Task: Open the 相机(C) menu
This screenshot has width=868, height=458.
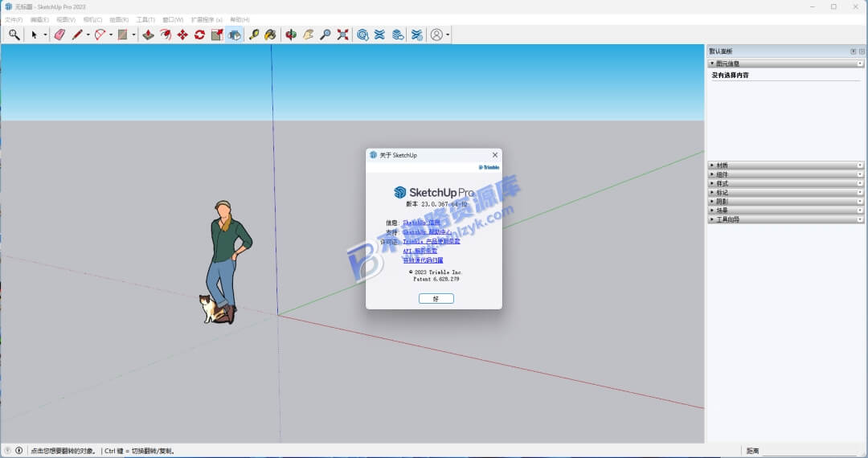Action: pos(92,19)
